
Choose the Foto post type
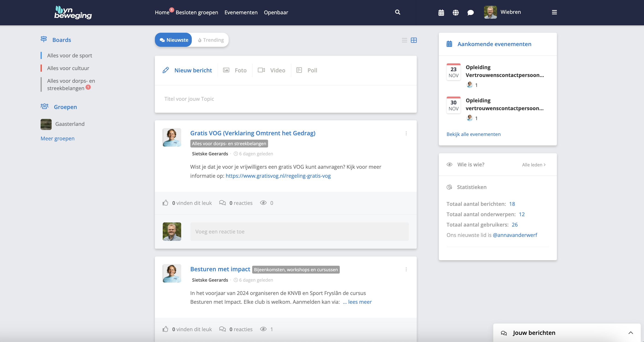click(235, 70)
